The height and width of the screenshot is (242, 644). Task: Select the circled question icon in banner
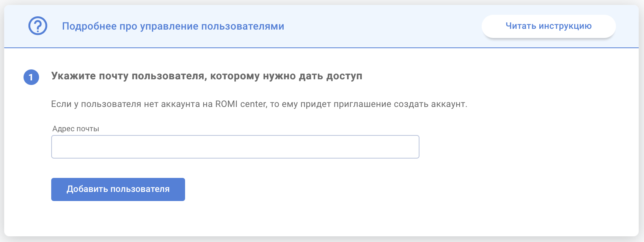(x=38, y=26)
